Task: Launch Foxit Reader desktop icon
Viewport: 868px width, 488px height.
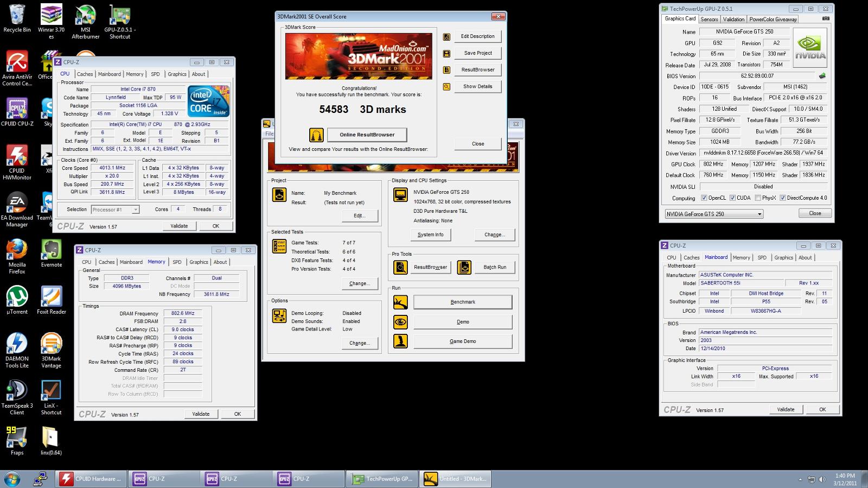Action: tap(51, 300)
